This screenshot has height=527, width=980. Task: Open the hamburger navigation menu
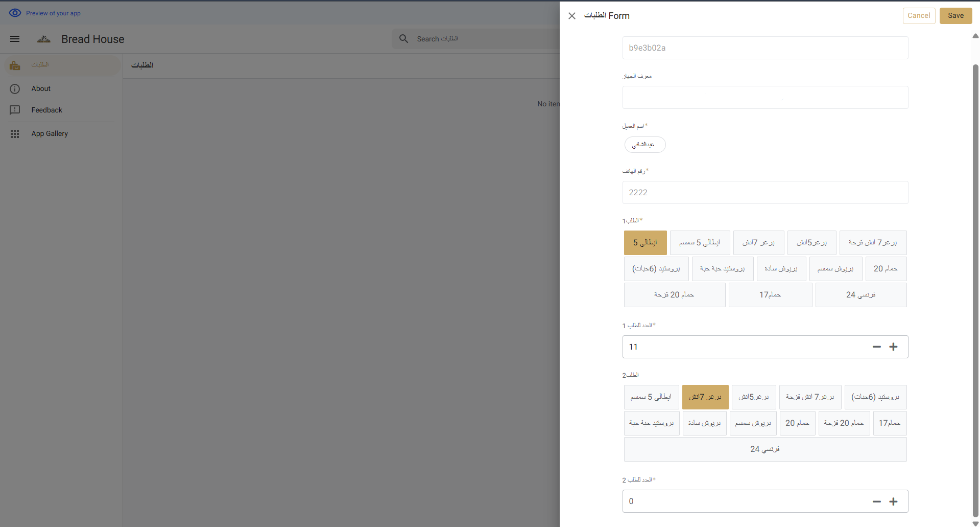point(15,39)
